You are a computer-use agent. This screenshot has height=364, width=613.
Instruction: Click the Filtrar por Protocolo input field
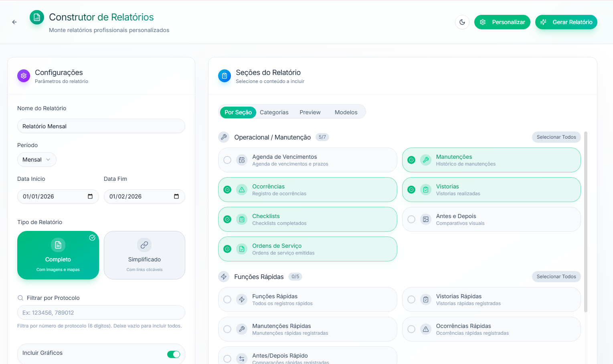point(101,313)
